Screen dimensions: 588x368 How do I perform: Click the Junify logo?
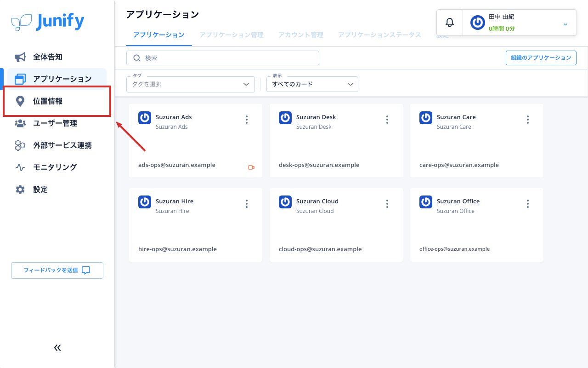[x=48, y=21]
